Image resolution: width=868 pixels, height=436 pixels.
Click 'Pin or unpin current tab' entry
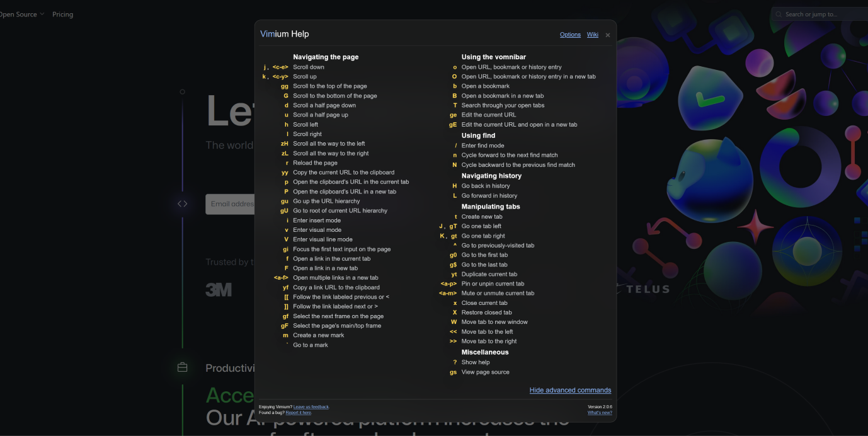pos(493,284)
